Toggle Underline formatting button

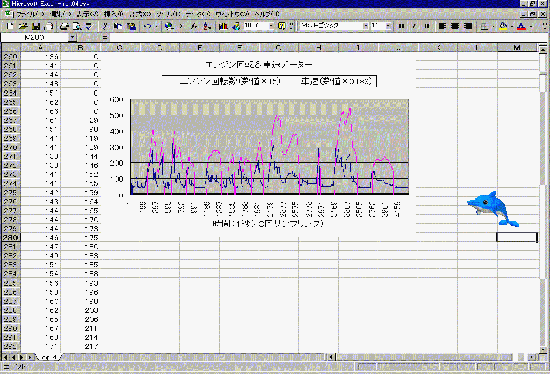click(x=427, y=26)
